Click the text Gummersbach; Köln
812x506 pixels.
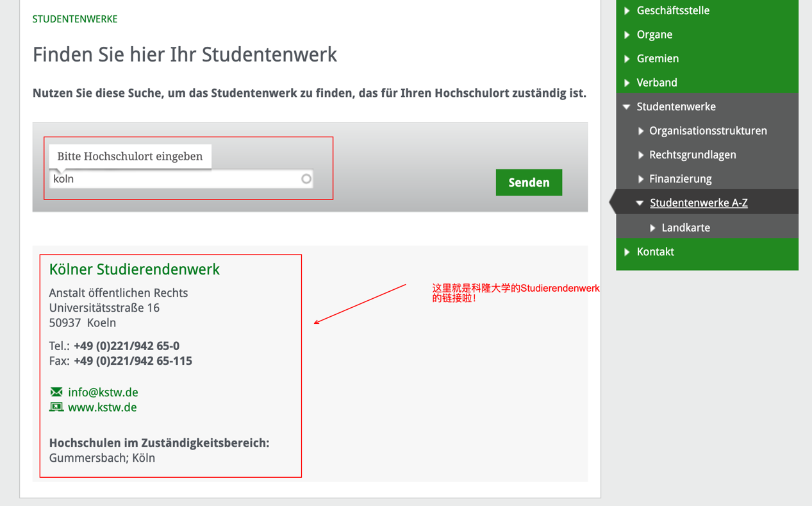(102, 458)
